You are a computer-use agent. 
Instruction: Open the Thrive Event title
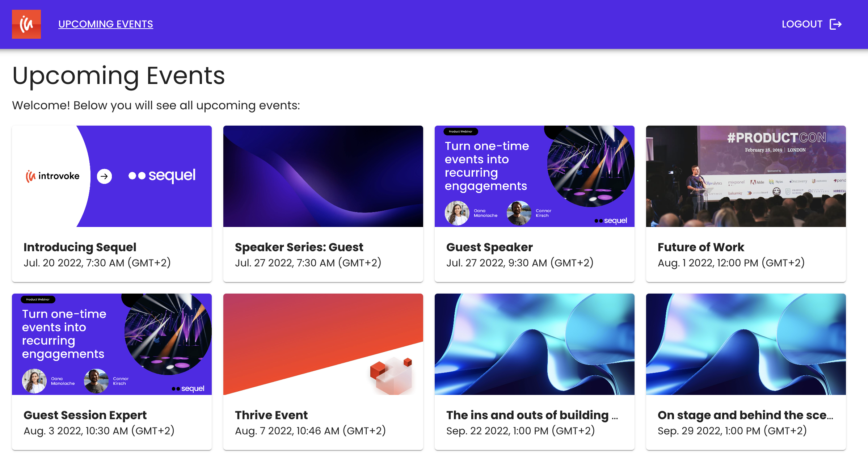(271, 415)
